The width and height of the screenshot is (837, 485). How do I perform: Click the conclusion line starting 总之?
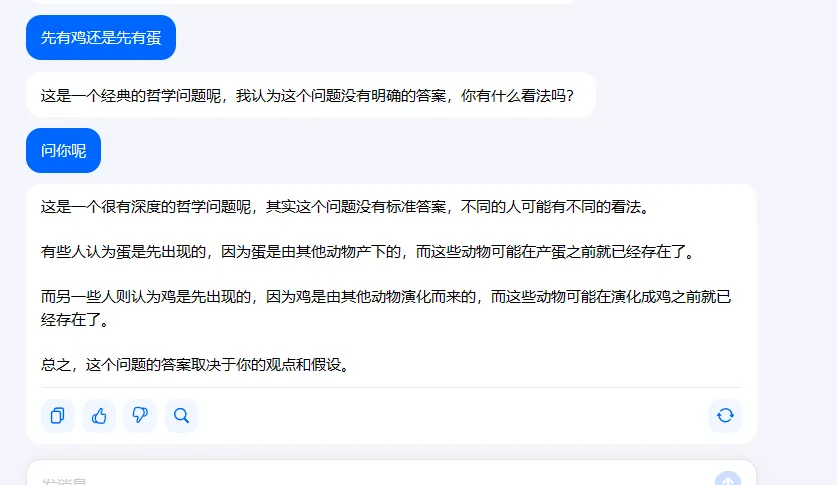pos(195,365)
